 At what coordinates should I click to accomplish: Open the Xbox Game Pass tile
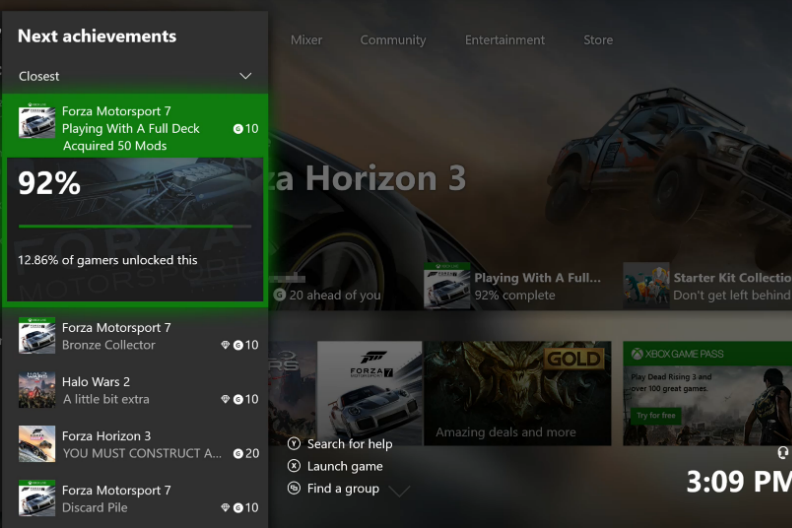707,394
